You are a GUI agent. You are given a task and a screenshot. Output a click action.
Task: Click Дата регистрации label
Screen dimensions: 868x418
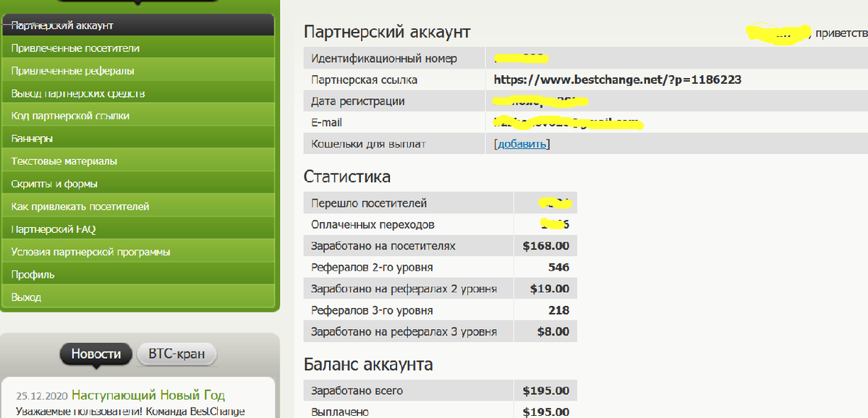click(x=357, y=101)
